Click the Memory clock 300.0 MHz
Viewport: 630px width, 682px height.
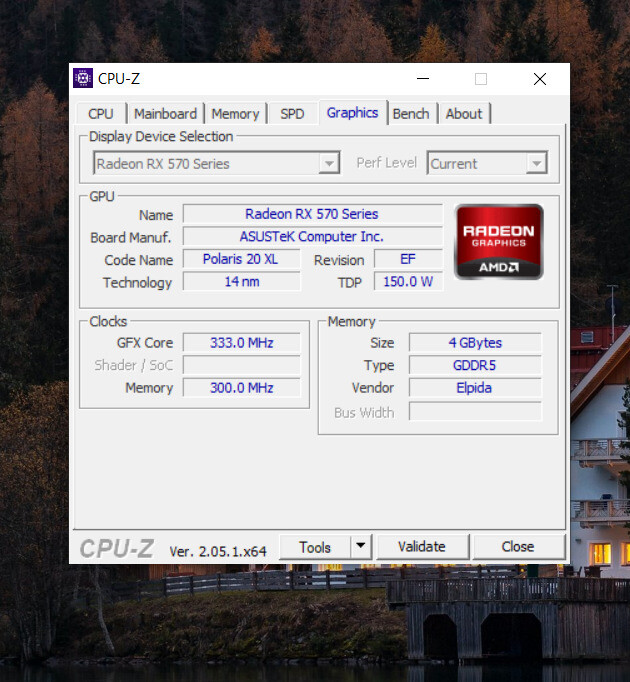point(241,388)
